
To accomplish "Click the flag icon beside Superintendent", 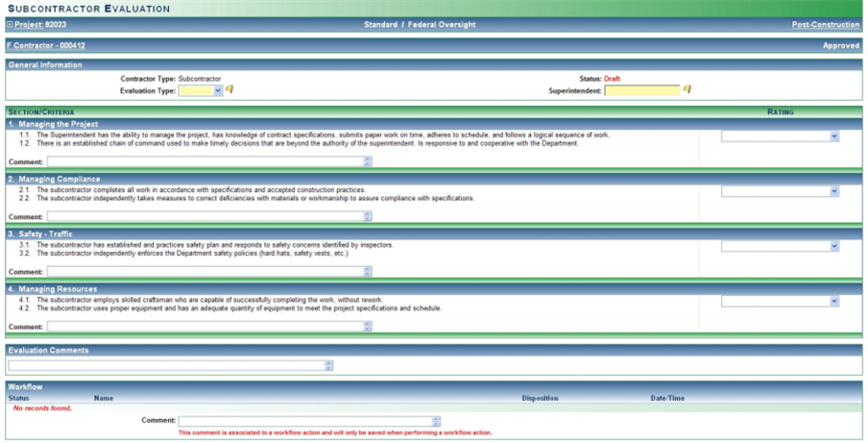I will point(687,89).
